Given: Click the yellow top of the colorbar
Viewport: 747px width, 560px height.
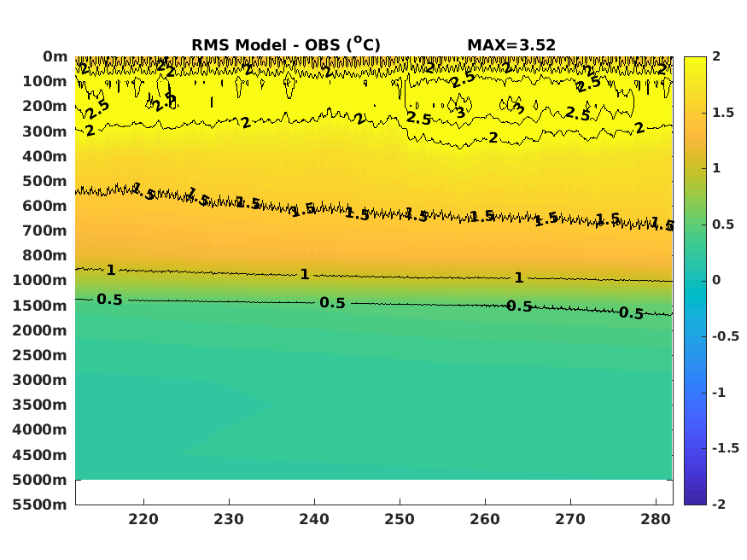Looking at the screenshot, I should pos(695,64).
